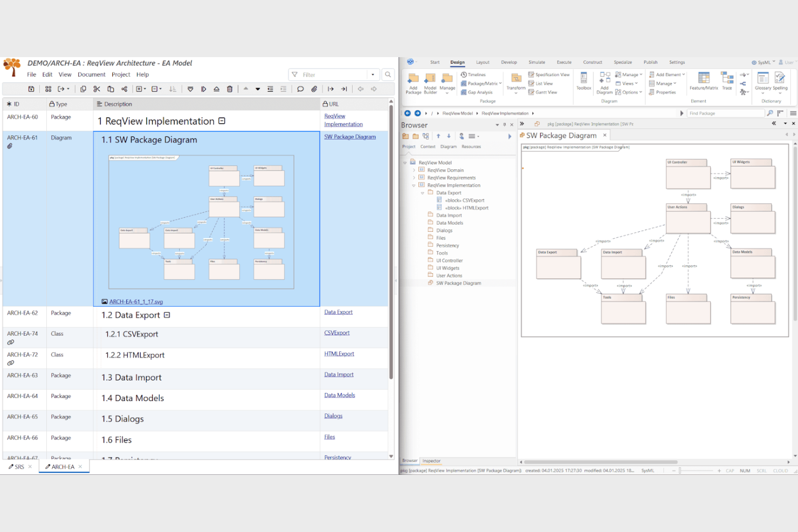
Task: Open the Toolbox from the Diagram group
Action: 584,81
